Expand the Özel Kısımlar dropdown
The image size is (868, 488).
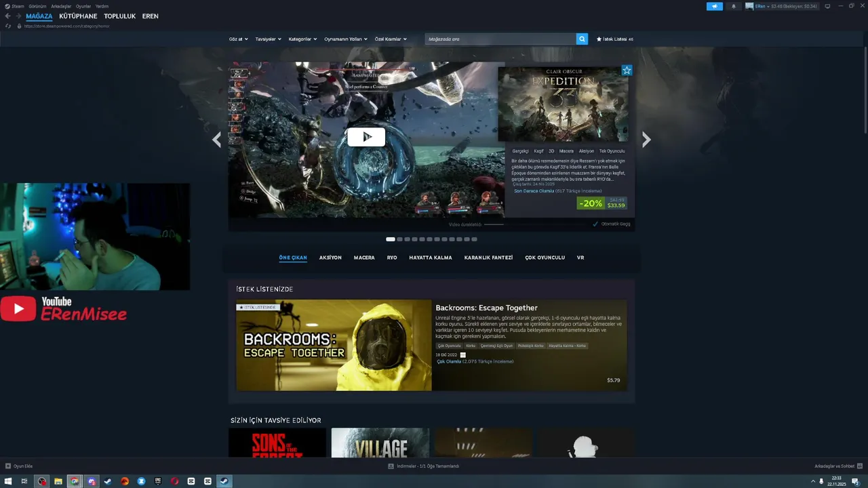391,39
